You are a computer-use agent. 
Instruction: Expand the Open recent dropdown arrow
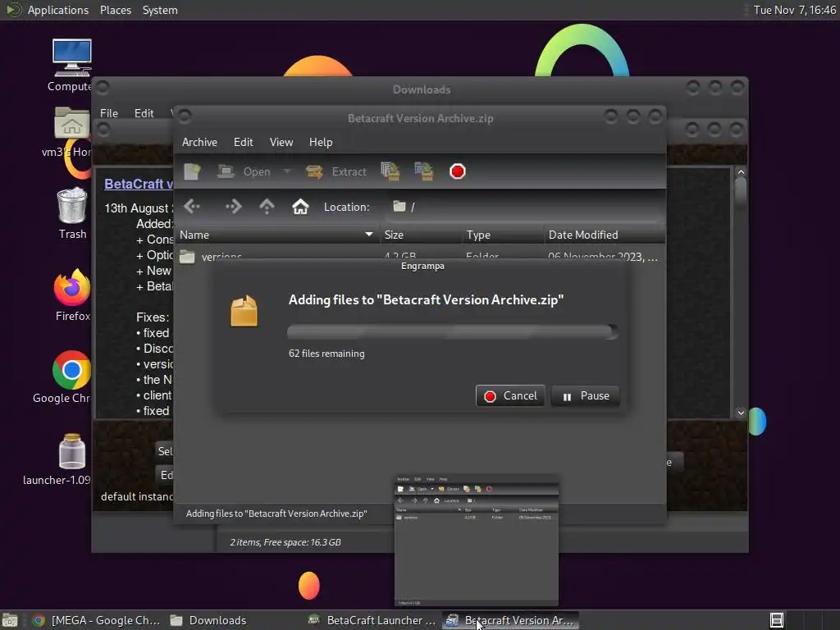pos(286,171)
